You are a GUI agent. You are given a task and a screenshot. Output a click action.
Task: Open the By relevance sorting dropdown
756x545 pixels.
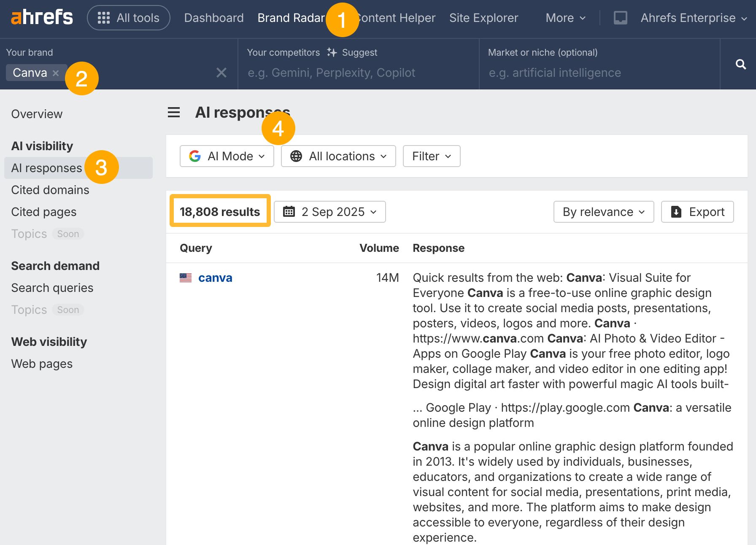coord(603,212)
